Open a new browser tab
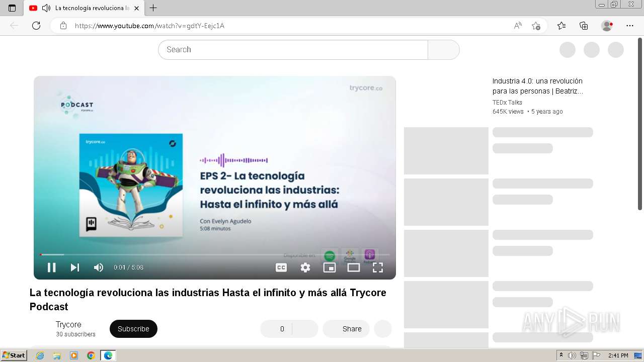Viewport: 644px width, 362px height. pos(153,8)
